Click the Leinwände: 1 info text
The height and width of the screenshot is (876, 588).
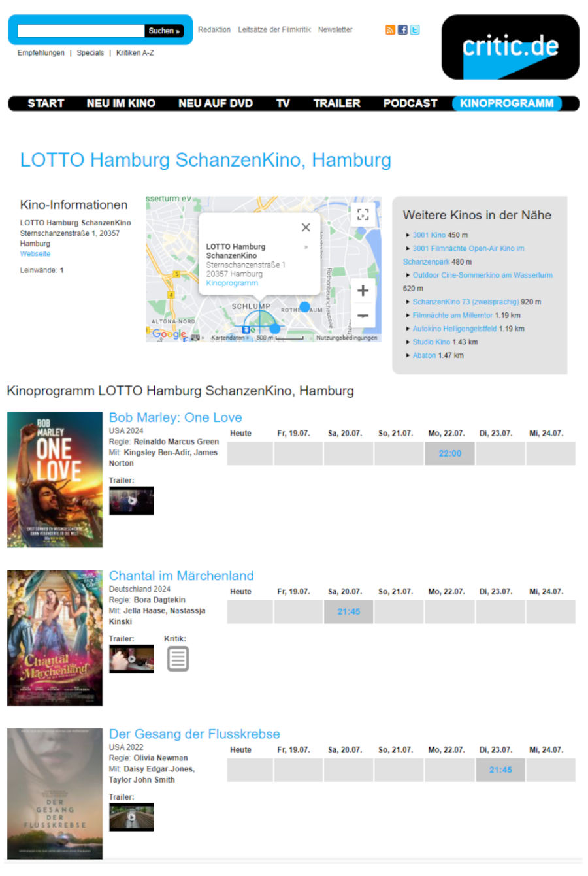[42, 270]
